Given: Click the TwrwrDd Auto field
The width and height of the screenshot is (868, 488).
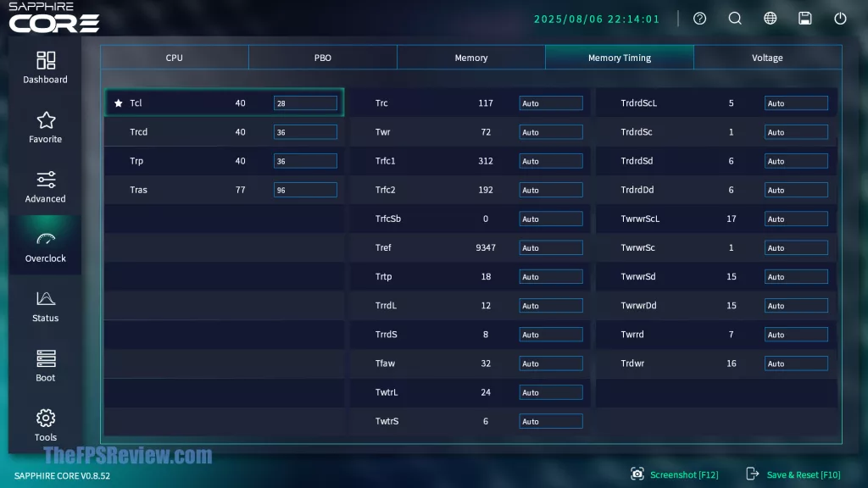Looking at the screenshot, I should pyautogui.click(x=796, y=305).
